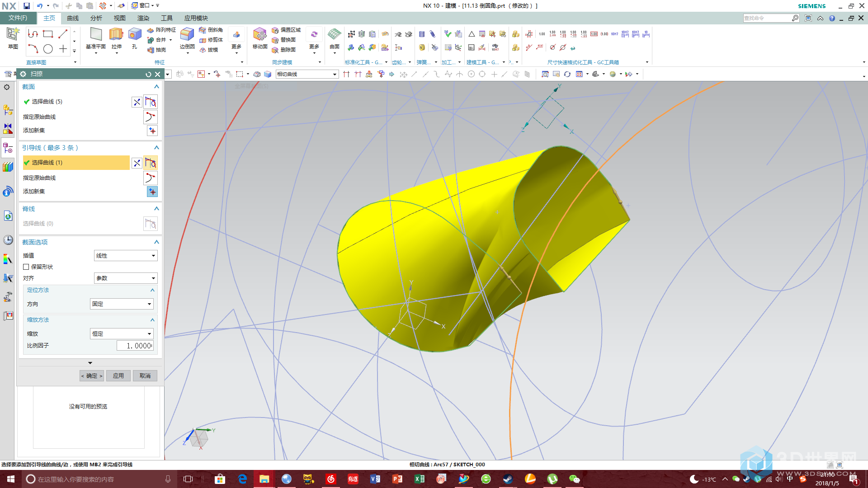
Task: Switch to the 视图 ribbon tab
Action: 120,18
